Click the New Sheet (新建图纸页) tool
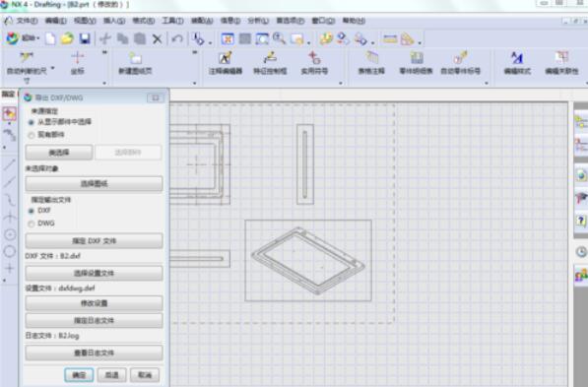Viewport: 588px width, 387px height. coord(135,63)
